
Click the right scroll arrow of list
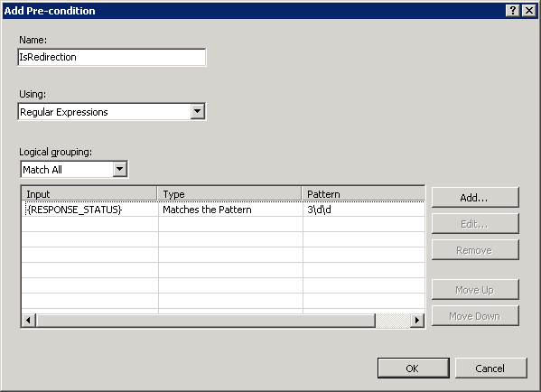(x=417, y=321)
